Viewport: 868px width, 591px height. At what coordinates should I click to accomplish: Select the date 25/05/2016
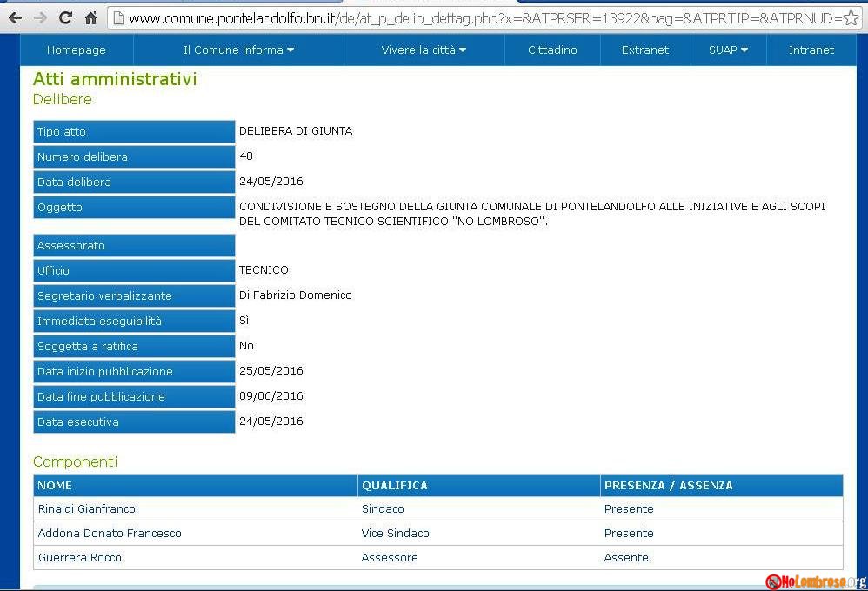pos(271,371)
